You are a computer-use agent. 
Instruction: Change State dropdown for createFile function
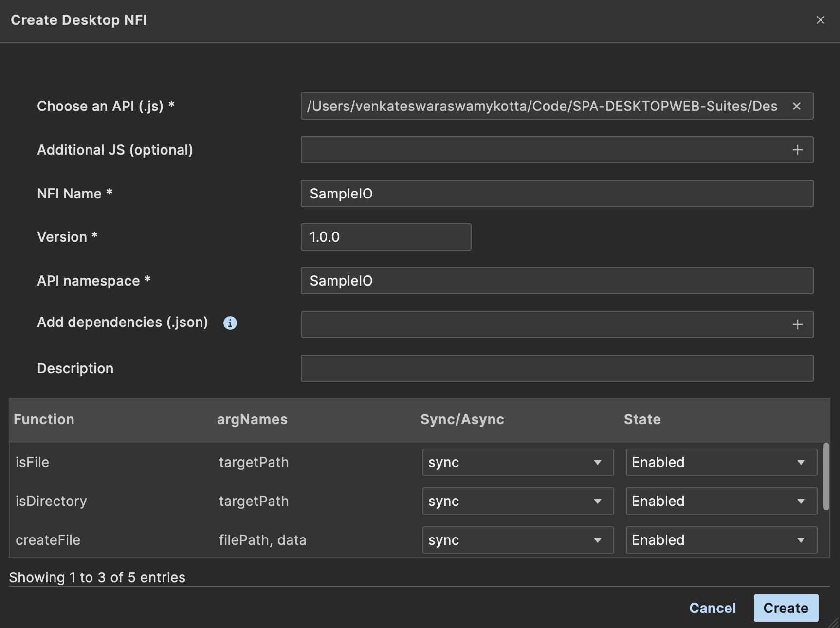tap(721, 540)
